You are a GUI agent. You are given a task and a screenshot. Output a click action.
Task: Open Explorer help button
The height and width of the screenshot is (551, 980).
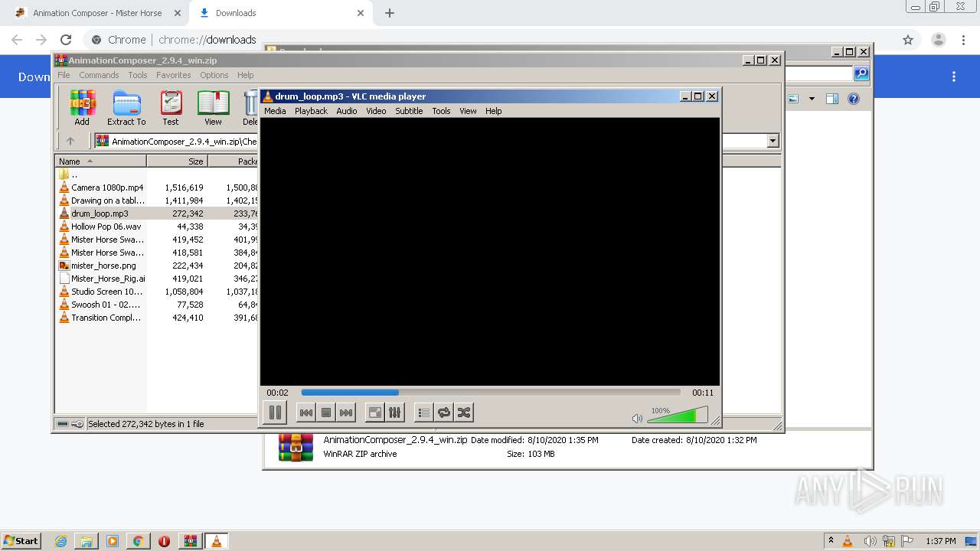click(854, 99)
